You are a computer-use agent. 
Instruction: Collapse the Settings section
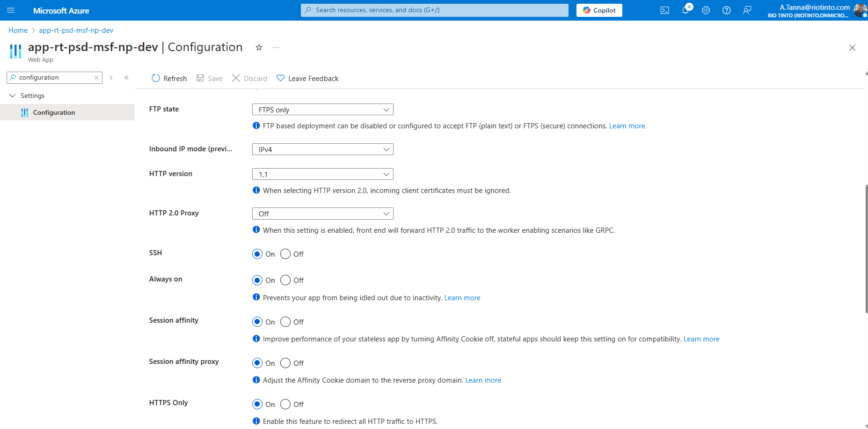[12, 96]
